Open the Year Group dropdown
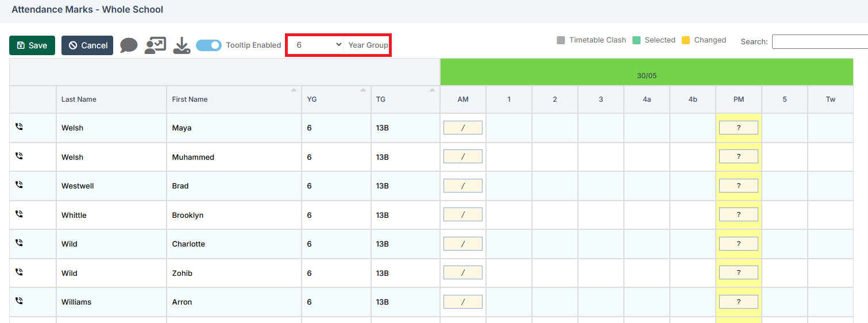 (315, 45)
